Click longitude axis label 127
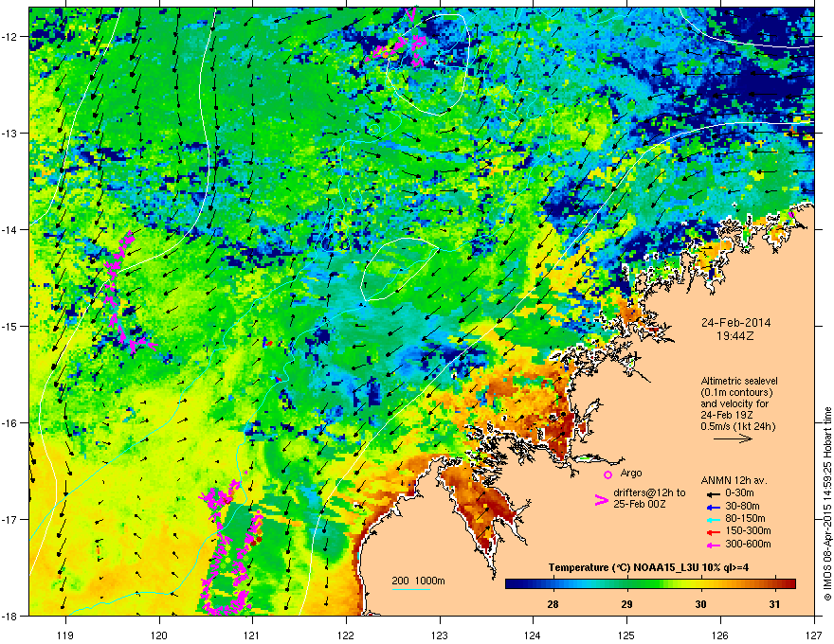The image size is (834, 644). tap(814, 635)
